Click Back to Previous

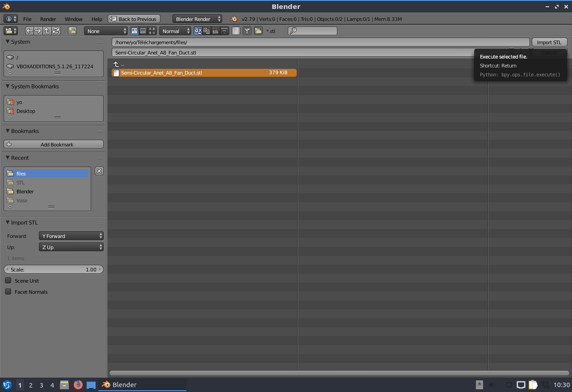(x=134, y=19)
